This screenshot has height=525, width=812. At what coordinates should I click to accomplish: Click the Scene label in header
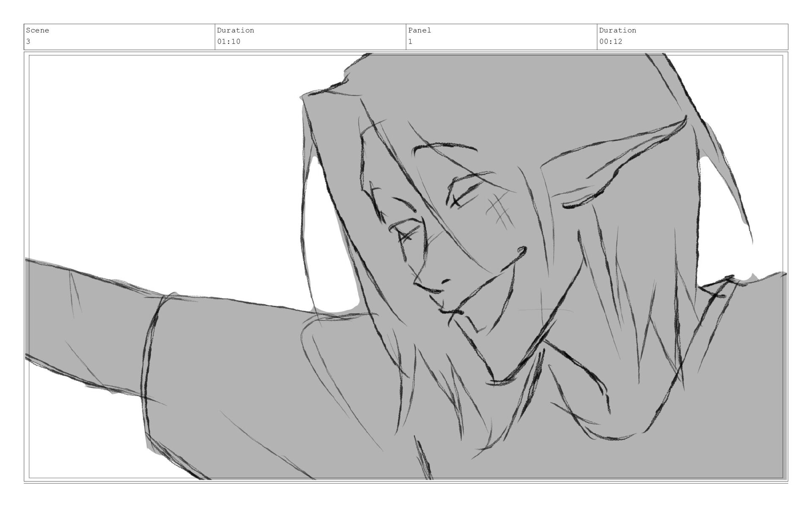tap(38, 30)
